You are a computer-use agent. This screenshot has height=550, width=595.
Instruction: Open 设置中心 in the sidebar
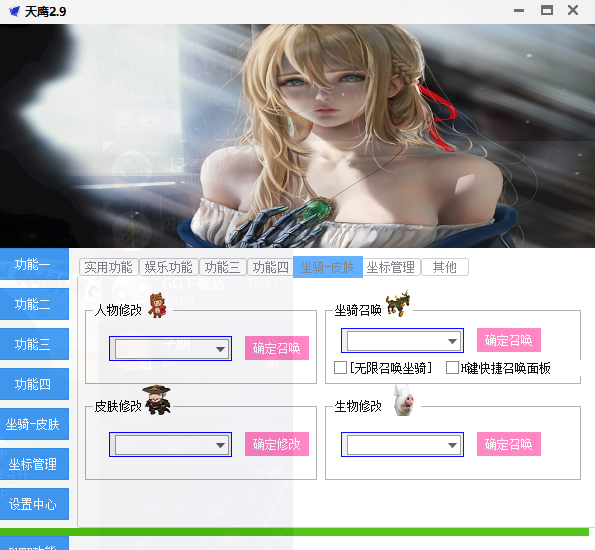(33, 504)
